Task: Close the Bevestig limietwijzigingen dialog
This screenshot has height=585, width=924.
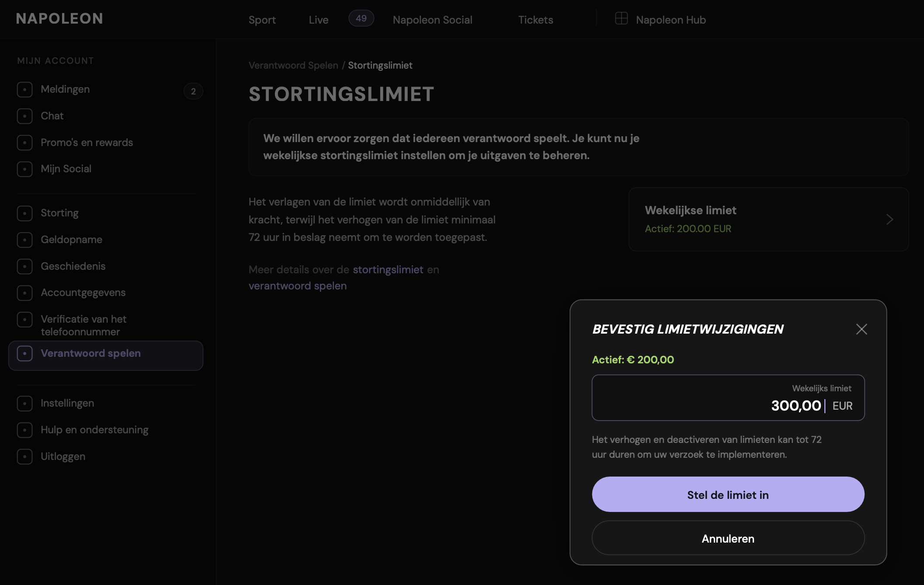Action: [861, 329]
